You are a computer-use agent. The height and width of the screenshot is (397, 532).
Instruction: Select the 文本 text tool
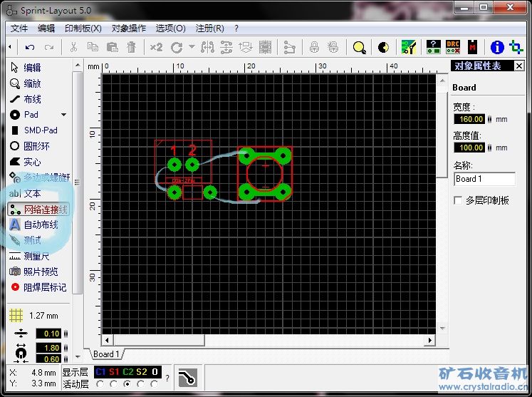(x=26, y=194)
